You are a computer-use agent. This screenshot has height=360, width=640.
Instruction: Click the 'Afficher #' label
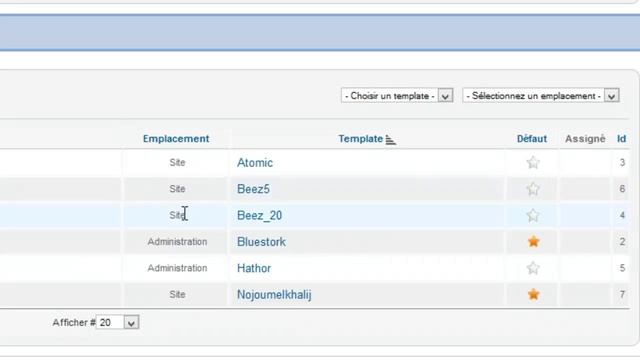tap(73, 322)
